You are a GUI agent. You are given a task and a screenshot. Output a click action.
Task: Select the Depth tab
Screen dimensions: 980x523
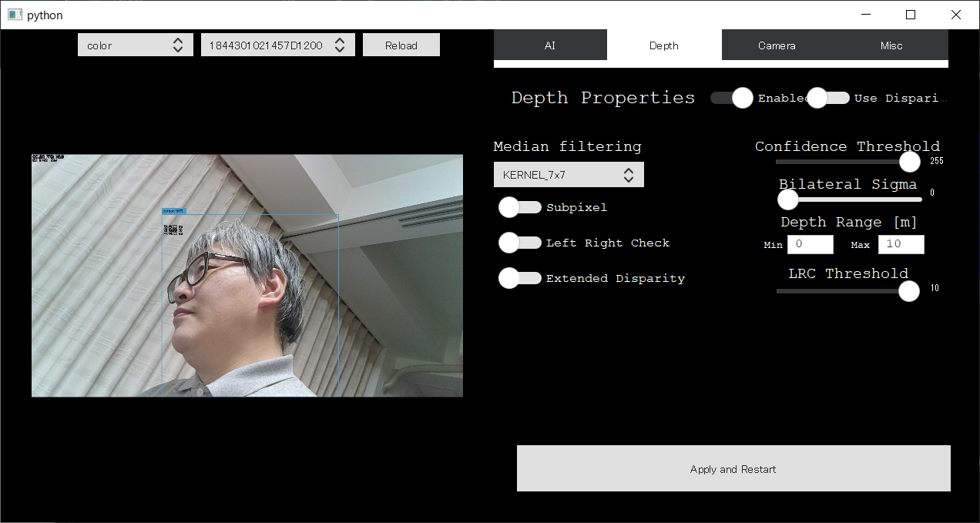pyautogui.click(x=663, y=45)
